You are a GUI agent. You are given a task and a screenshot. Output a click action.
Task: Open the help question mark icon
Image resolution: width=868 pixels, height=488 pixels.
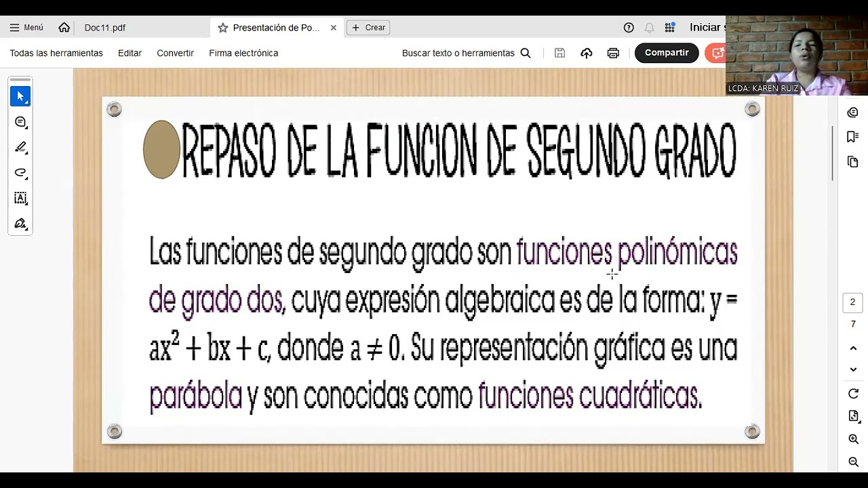pyautogui.click(x=629, y=28)
